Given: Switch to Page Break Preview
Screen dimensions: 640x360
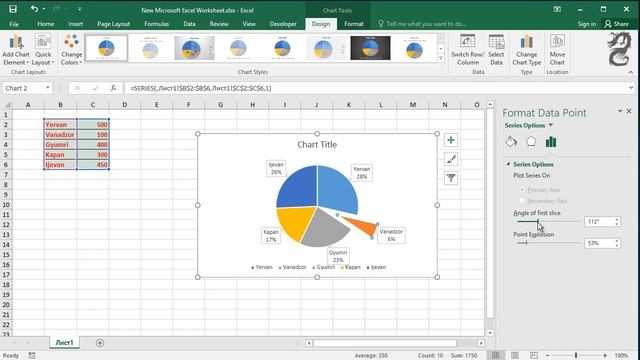Looking at the screenshot, I should 534,356.
